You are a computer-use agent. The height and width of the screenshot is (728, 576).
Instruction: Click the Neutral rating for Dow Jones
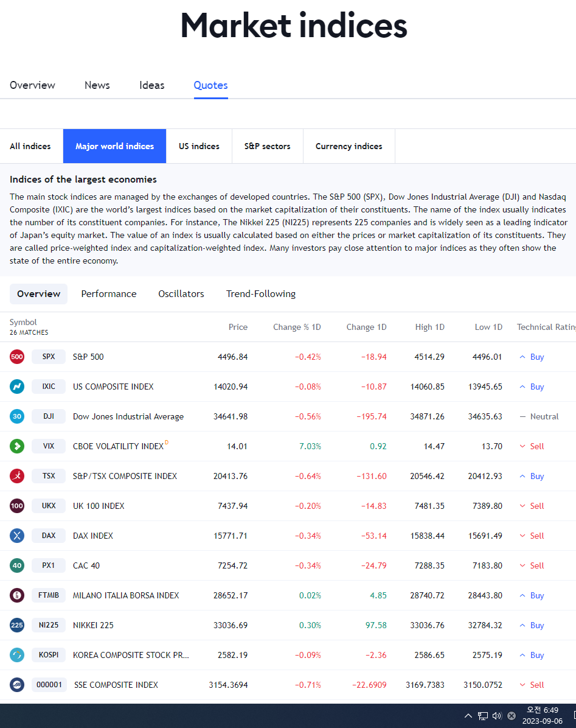539,416
